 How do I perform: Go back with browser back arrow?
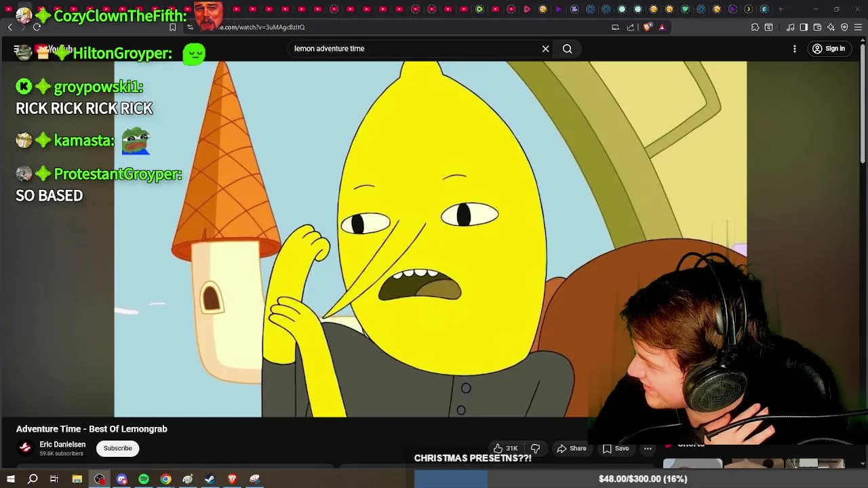(10, 27)
